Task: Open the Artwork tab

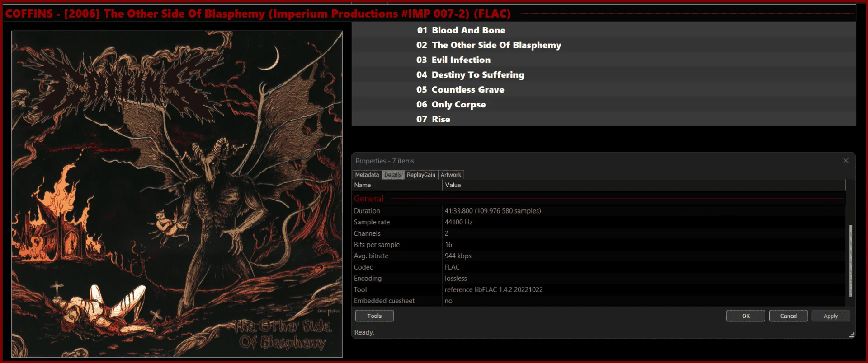Action: (x=451, y=175)
